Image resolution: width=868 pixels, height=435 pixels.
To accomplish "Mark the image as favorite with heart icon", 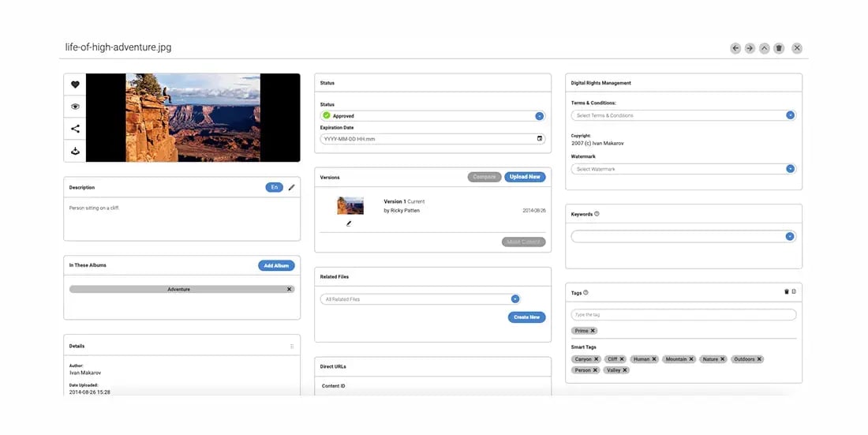I will pos(75,84).
